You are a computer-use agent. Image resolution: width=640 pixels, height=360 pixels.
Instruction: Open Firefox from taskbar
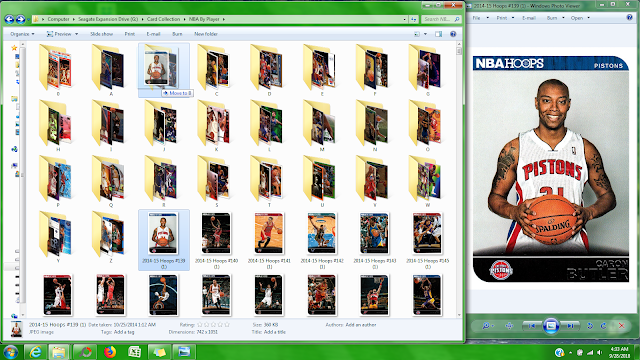click(x=109, y=352)
